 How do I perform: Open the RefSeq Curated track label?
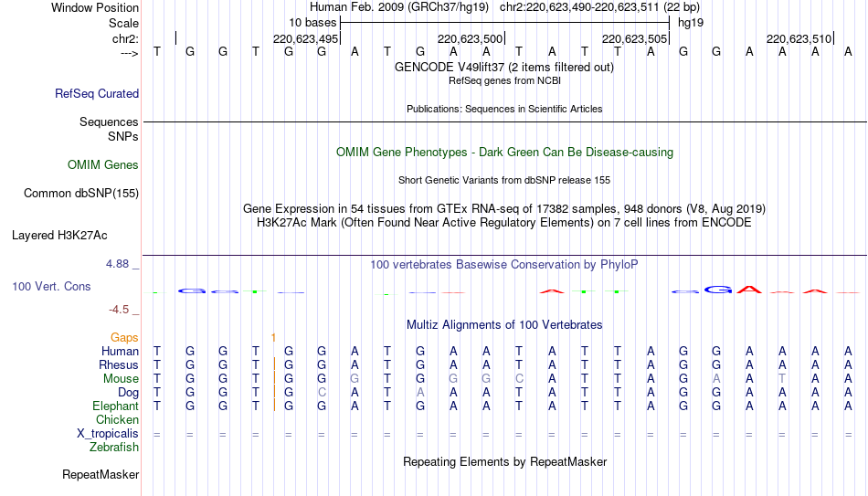tap(97, 93)
